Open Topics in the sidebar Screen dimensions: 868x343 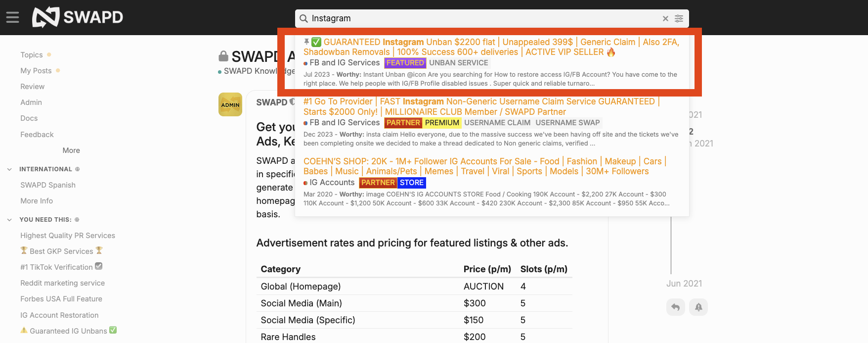(32, 55)
